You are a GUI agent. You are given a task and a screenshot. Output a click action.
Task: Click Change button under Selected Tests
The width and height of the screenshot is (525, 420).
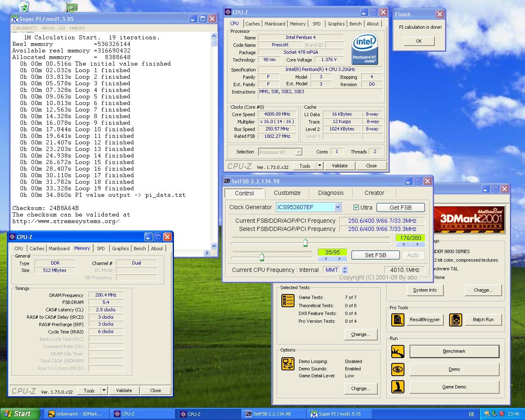361,334
